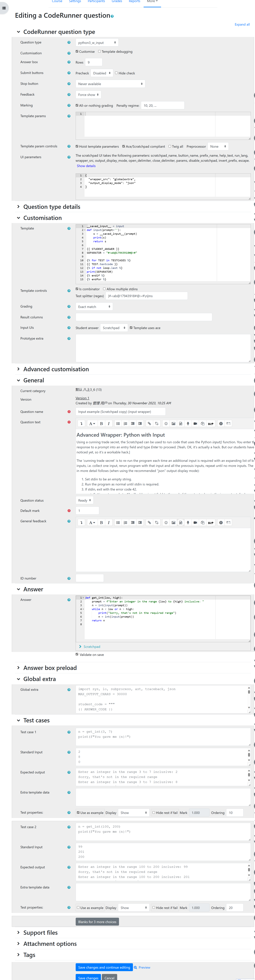This screenshot has width=255, height=980.
Task: Click the Question name input field
Action: (x=120, y=412)
